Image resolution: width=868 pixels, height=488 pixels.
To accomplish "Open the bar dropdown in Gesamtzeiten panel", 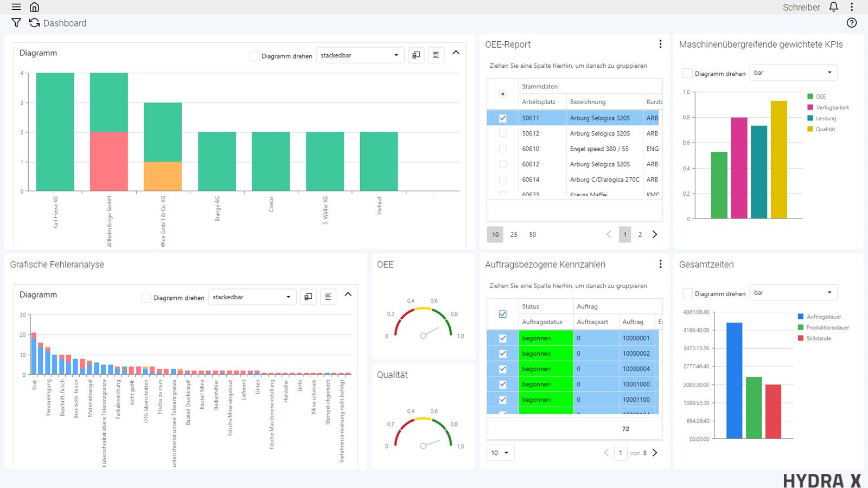I will [793, 292].
